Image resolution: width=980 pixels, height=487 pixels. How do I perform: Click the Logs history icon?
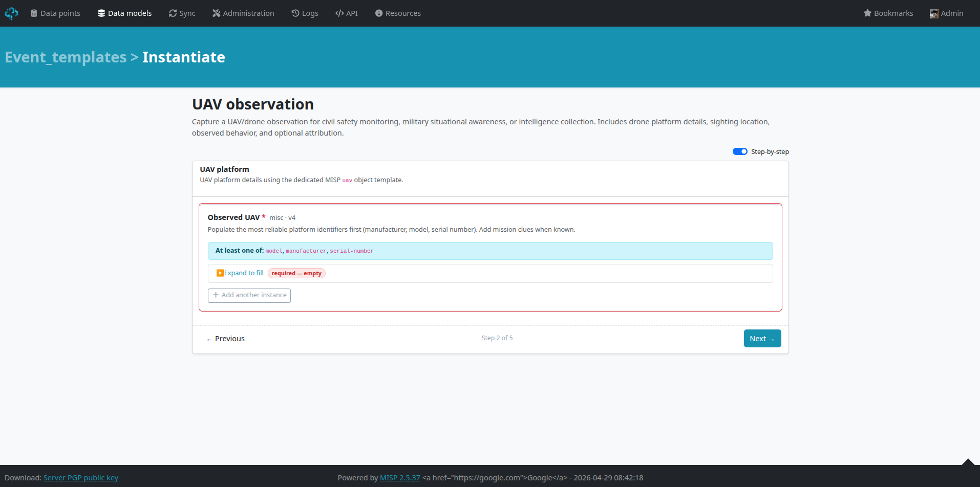pyautogui.click(x=295, y=13)
